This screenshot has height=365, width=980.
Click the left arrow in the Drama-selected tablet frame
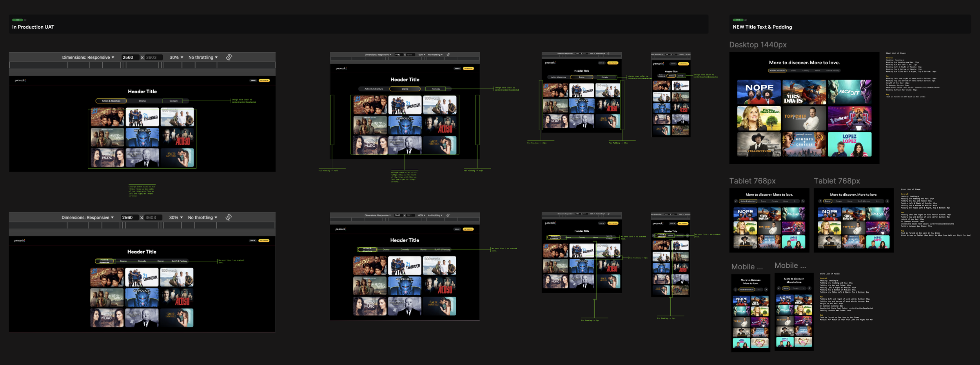click(820, 201)
